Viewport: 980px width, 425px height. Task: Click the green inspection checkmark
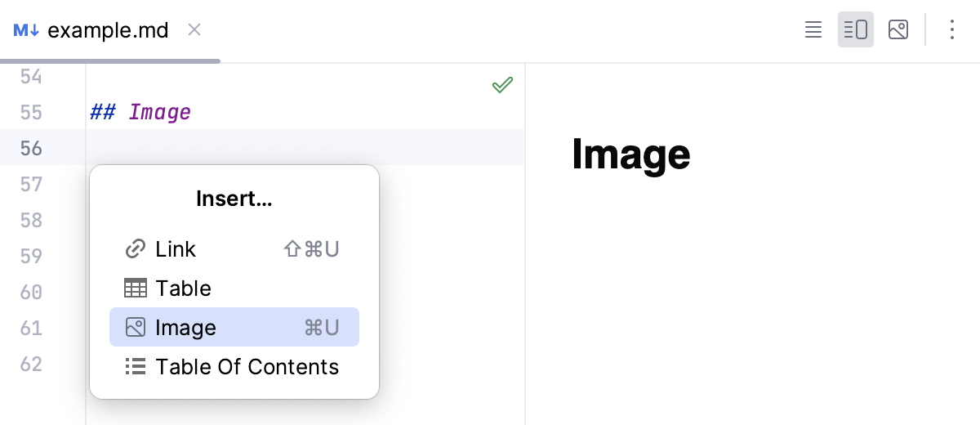pyautogui.click(x=502, y=85)
